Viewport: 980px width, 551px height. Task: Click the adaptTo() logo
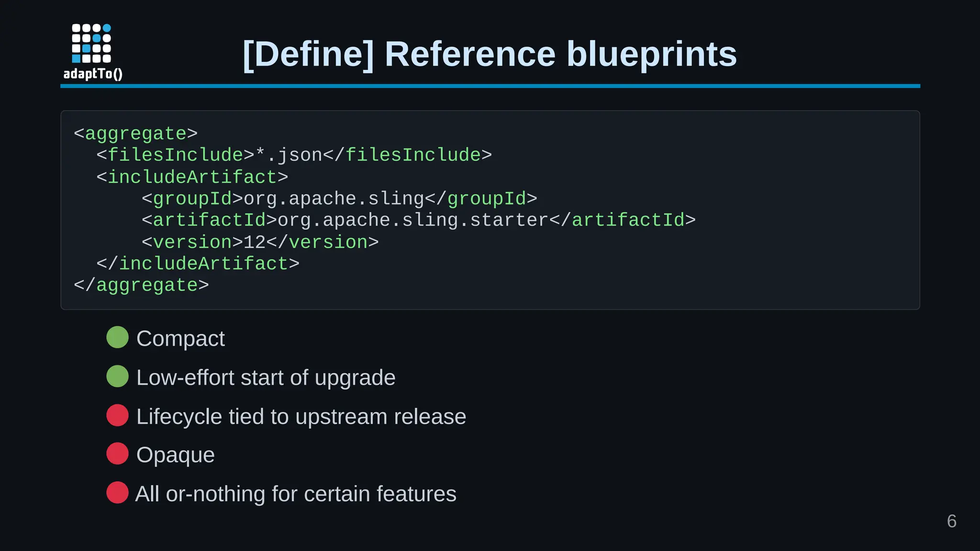click(92, 51)
